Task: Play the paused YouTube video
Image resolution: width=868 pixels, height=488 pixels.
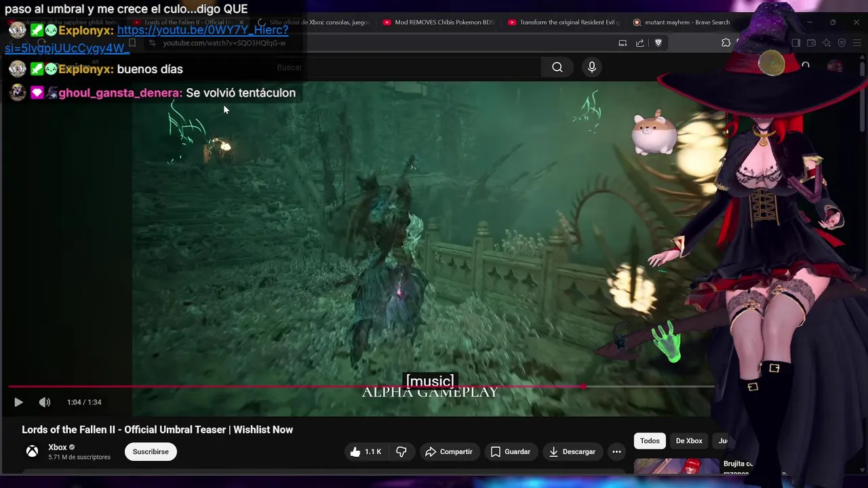Action: 18,402
